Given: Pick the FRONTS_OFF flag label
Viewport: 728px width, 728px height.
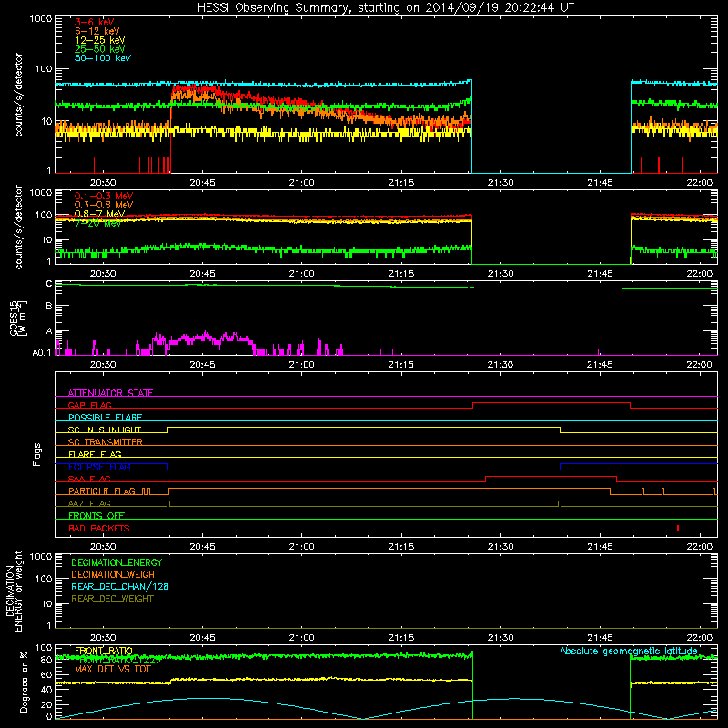Looking at the screenshot, I should [96, 516].
